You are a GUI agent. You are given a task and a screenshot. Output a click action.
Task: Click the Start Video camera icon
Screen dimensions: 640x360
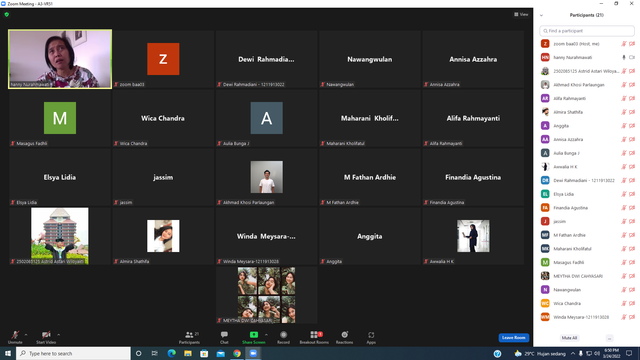pyautogui.click(x=46, y=335)
